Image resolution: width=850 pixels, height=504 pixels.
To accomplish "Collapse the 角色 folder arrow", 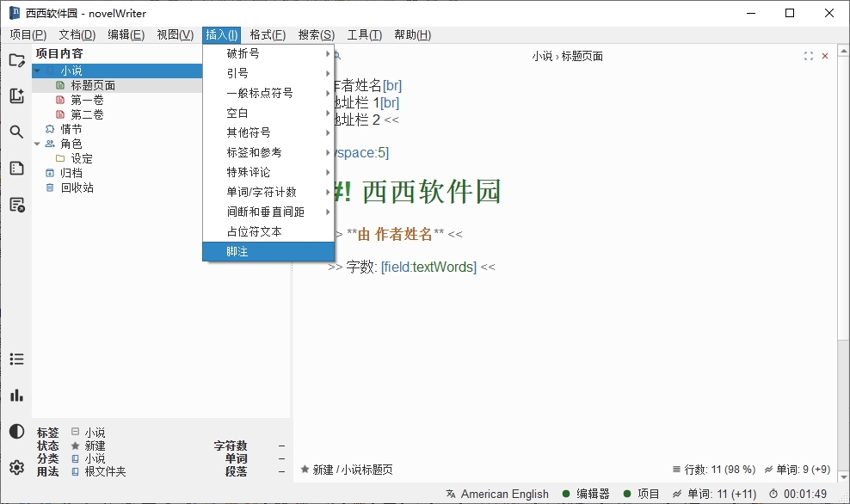I will [x=37, y=144].
